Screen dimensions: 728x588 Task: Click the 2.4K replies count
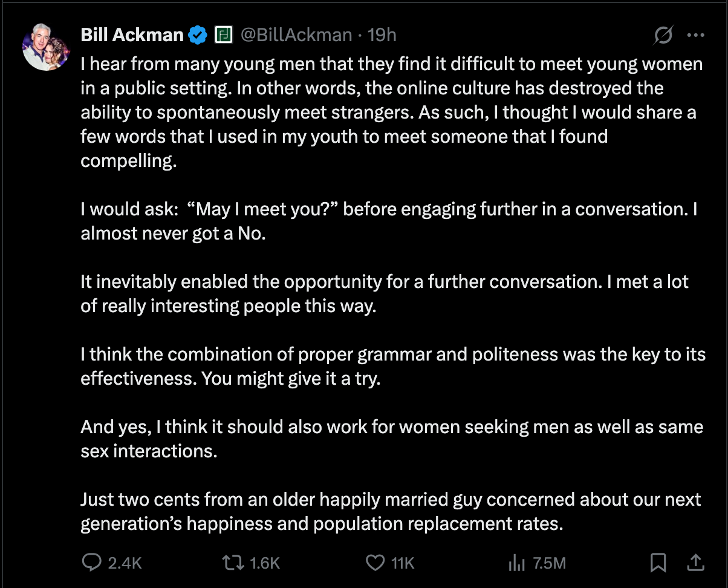tap(125, 563)
